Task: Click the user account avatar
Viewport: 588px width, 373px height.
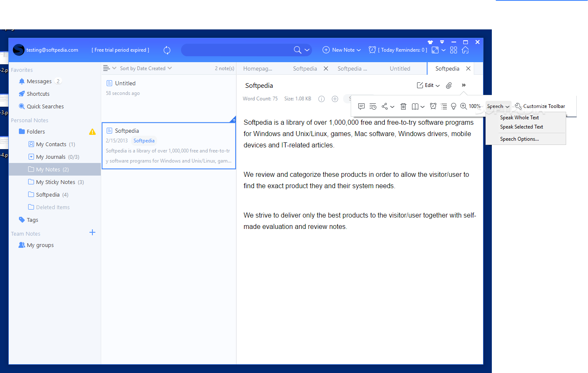Action: tap(18, 50)
